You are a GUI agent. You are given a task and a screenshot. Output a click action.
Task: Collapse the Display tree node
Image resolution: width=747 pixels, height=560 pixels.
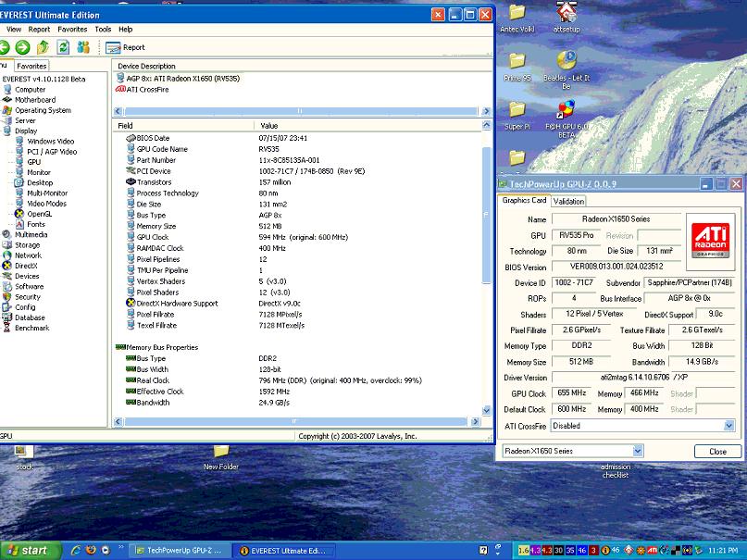(26, 131)
